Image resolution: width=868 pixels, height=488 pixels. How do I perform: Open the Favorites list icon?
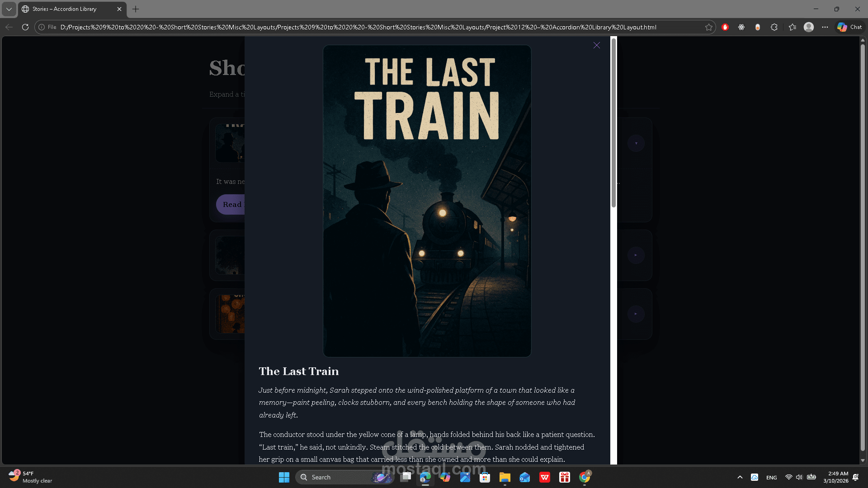[x=793, y=27]
